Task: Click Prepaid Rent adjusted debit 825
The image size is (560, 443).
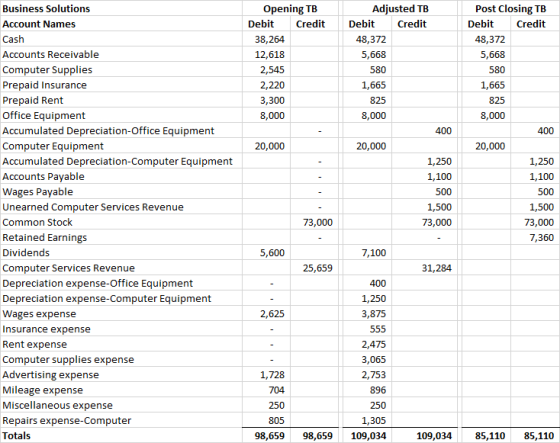Action: coord(378,100)
